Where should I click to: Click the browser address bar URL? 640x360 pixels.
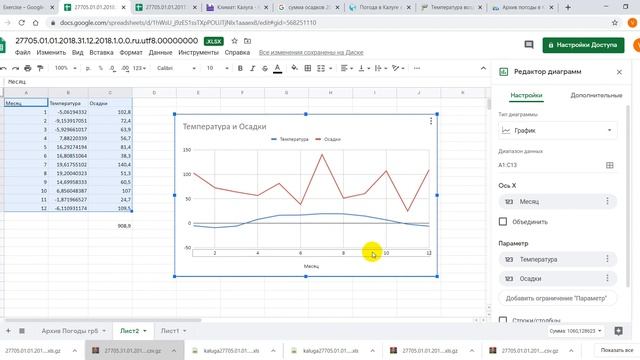tap(188, 23)
